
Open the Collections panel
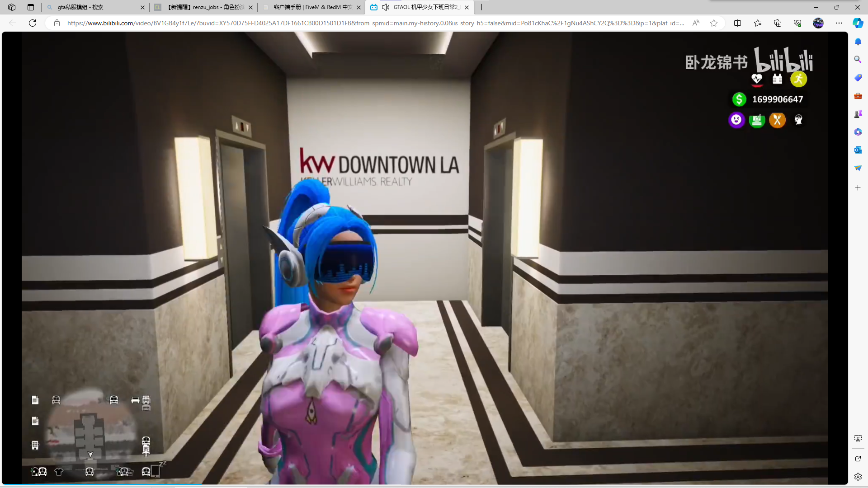click(778, 23)
